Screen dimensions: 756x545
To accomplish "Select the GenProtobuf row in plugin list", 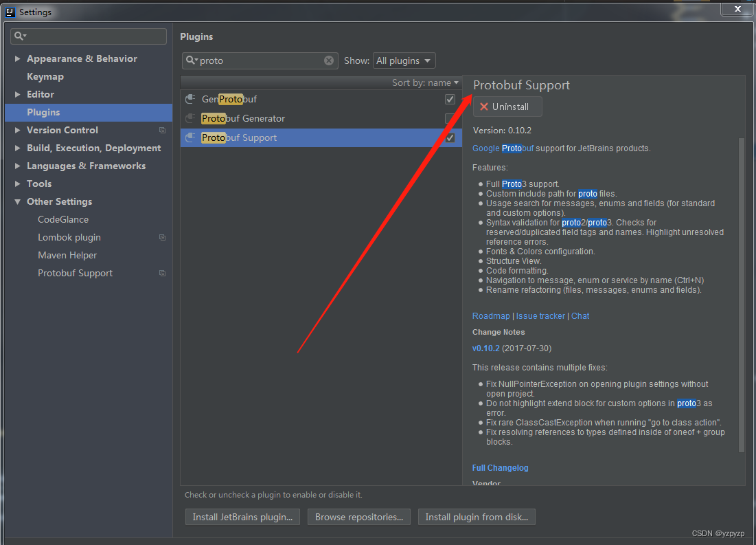I will click(321, 99).
